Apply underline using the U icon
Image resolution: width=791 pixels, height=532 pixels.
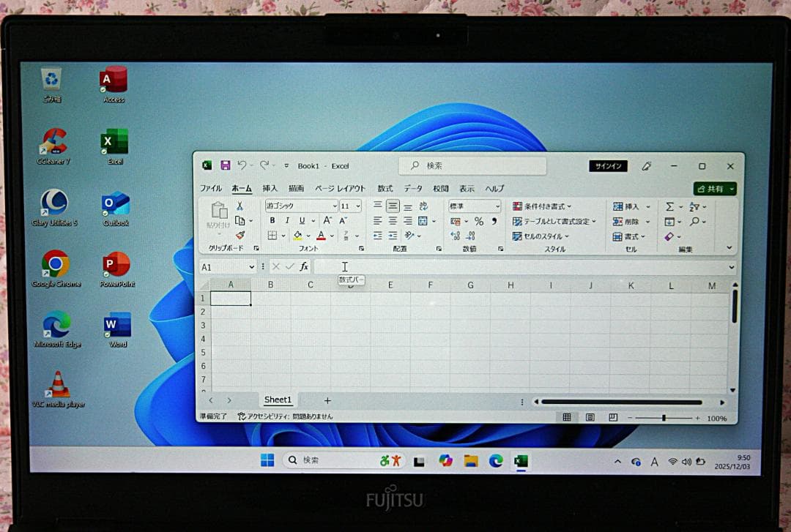[x=302, y=220]
